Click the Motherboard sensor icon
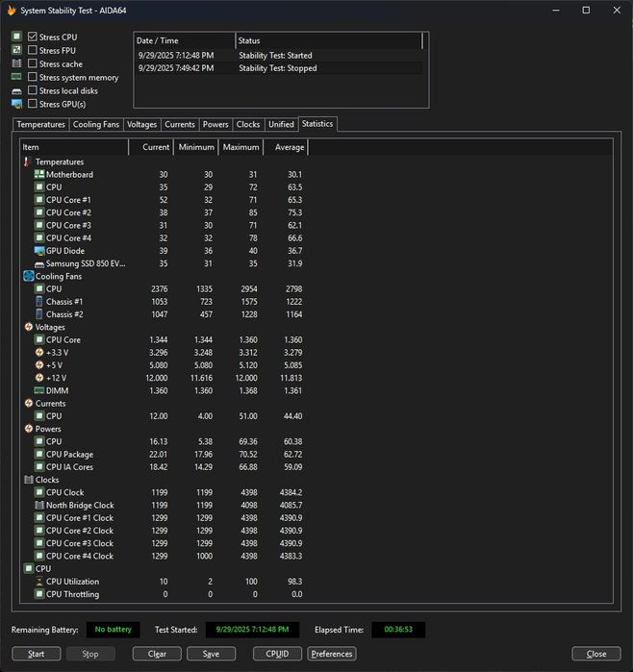Viewport: 633px width, 672px height. (x=39, y=174)
